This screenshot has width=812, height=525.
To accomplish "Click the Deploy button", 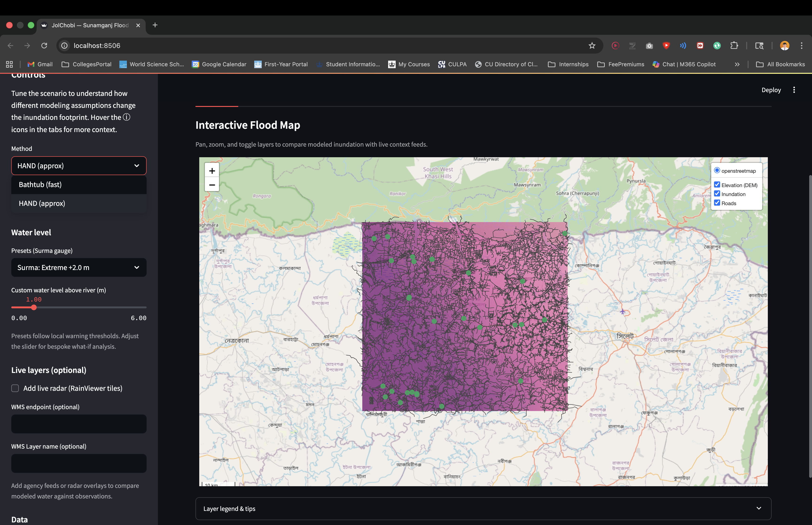I will (x=771, y=90).
